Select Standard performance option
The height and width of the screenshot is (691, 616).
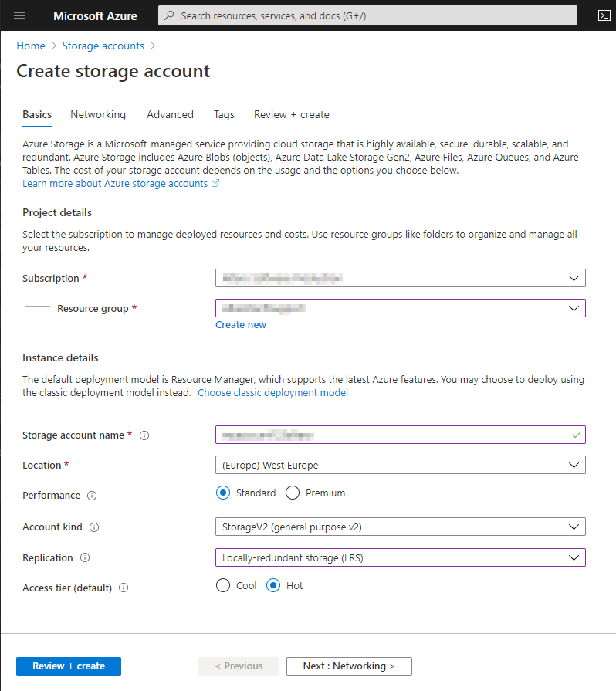click(x=224, y=493)
